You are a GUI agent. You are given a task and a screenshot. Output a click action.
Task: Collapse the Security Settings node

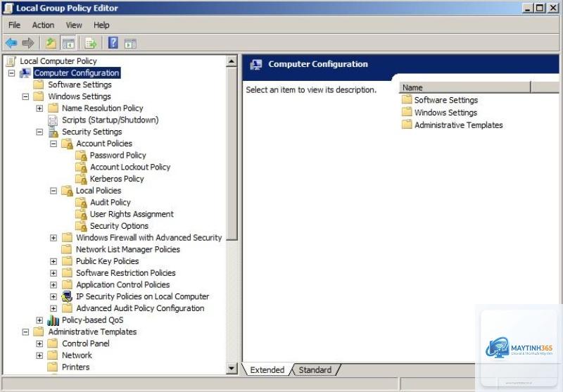click(39, 132)
